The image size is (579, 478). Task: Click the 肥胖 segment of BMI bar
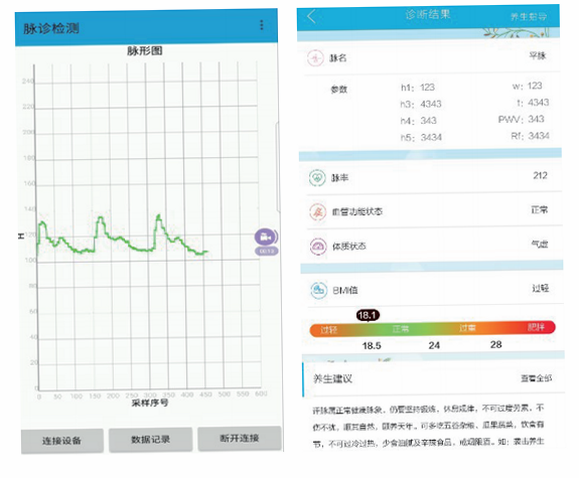pyautogui.click(x=536, y=327)
